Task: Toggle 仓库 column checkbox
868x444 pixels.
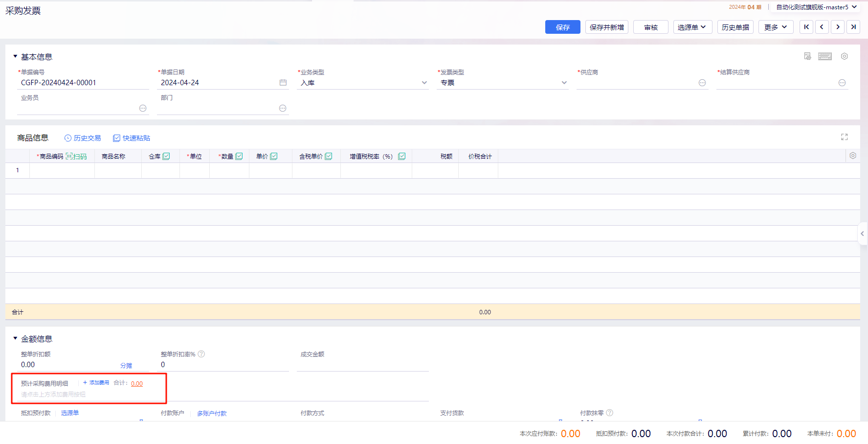Action: coord(166,156)
